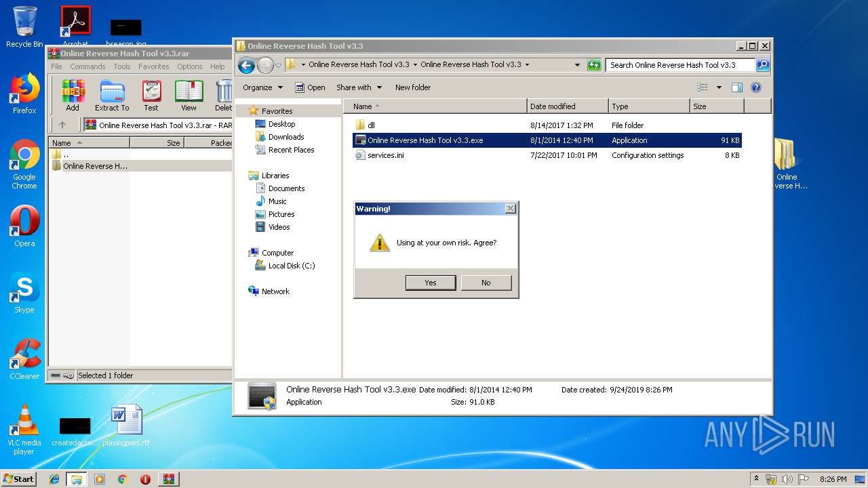Screen dimensions: 868x488
Task: Click the WinRAR Delete icon
Action: 223,96
